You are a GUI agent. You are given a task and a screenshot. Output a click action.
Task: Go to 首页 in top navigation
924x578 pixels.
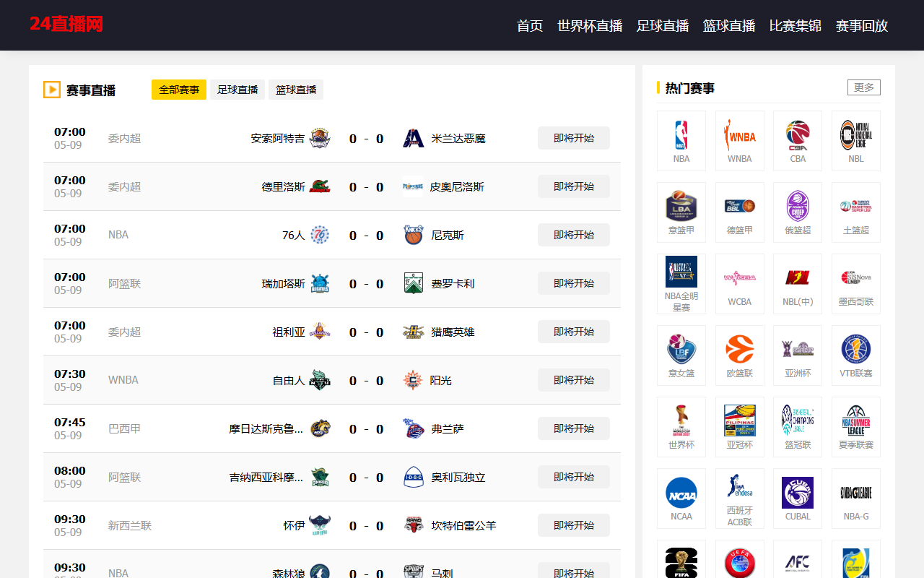tap(530, 25)
